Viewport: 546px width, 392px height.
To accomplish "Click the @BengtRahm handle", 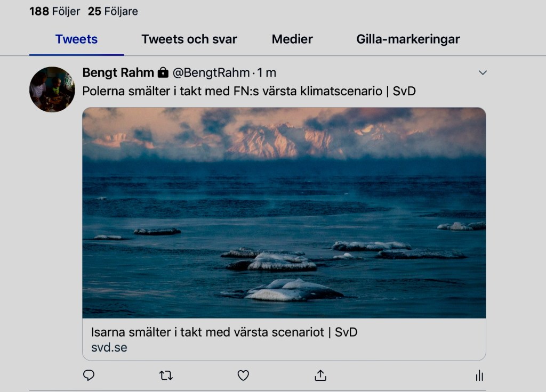I will (211, 73).
